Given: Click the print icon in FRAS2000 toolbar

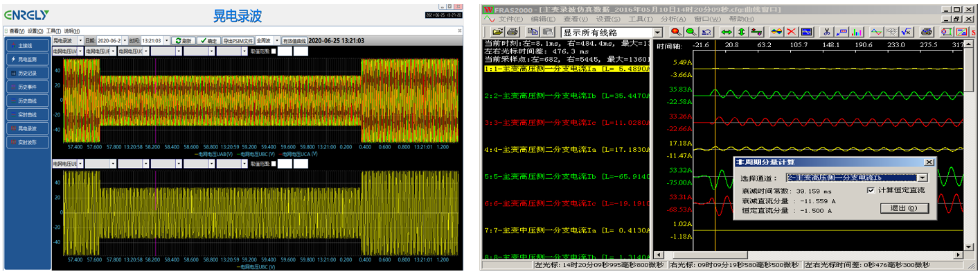Looking at the screenshot, I should click(512, 31).
